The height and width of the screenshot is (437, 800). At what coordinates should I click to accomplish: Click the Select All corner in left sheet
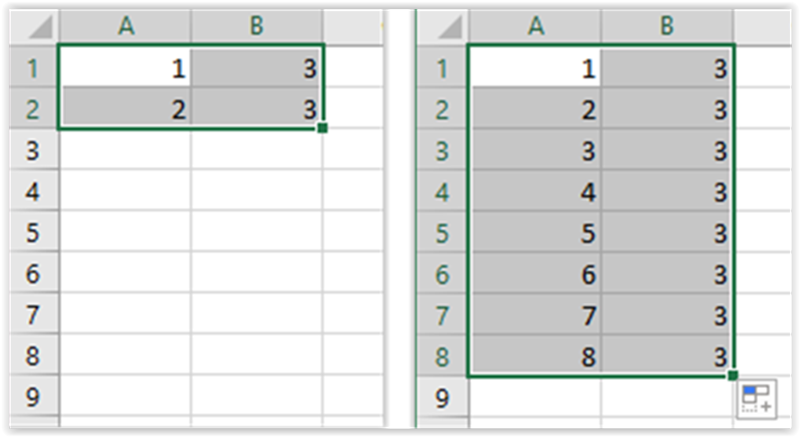click(x=34, y=27)
